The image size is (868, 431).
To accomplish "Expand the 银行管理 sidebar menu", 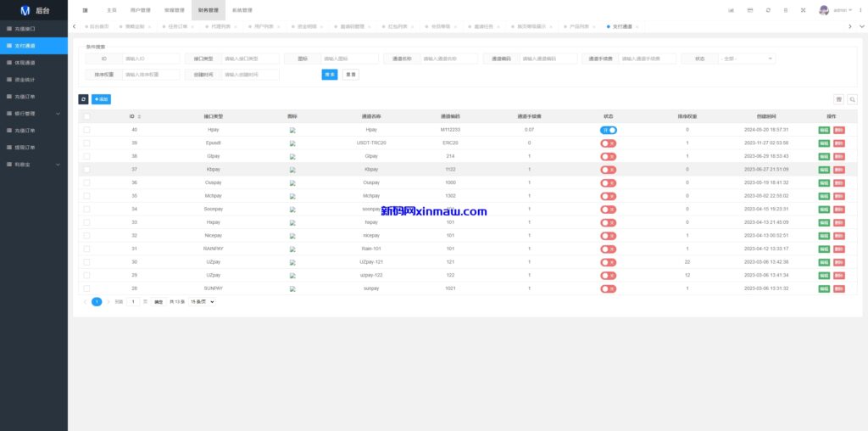I will coord(34,113).
